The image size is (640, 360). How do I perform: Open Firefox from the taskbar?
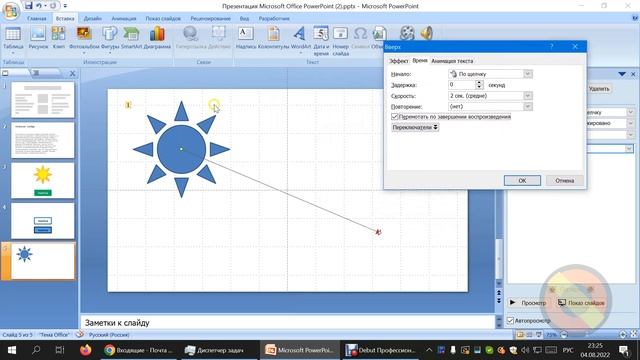point(85,350)
